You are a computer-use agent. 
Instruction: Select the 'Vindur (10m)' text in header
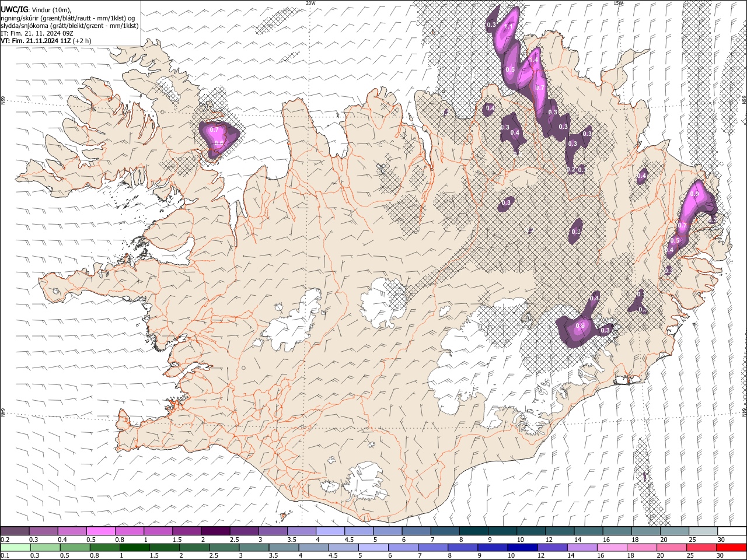pos(51,10)
